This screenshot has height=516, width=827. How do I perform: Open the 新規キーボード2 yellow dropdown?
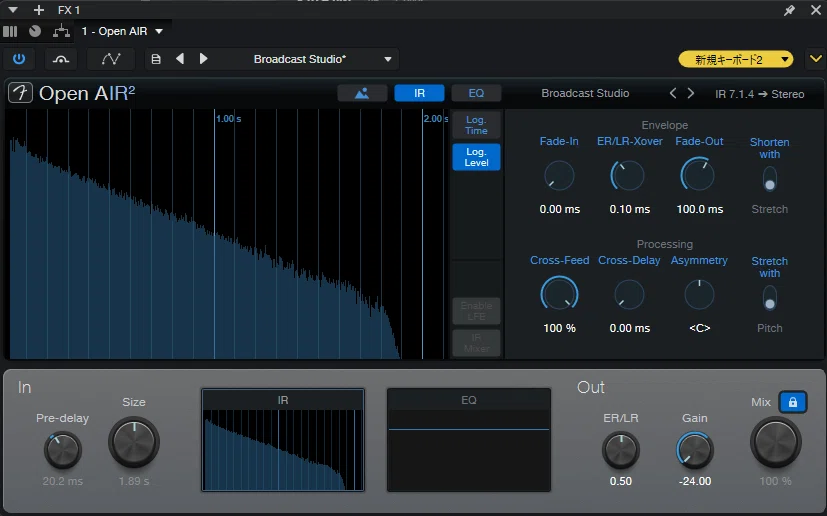coord(736,59)
